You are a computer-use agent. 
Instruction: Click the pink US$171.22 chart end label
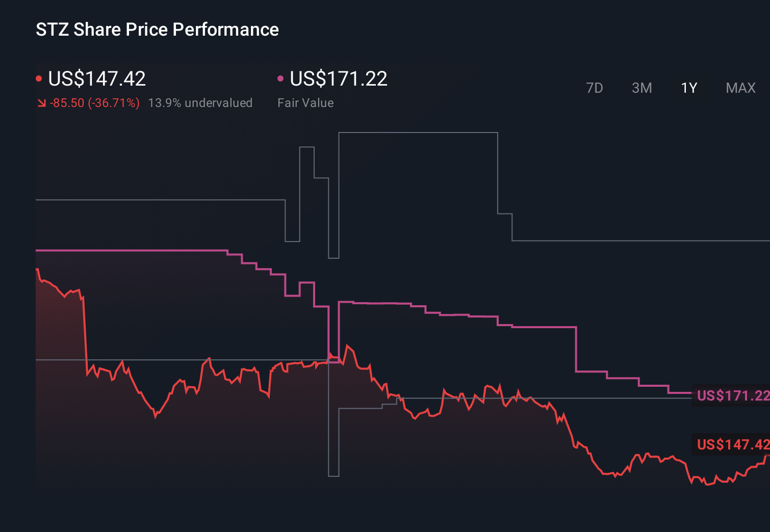click(x=732, y=395)
